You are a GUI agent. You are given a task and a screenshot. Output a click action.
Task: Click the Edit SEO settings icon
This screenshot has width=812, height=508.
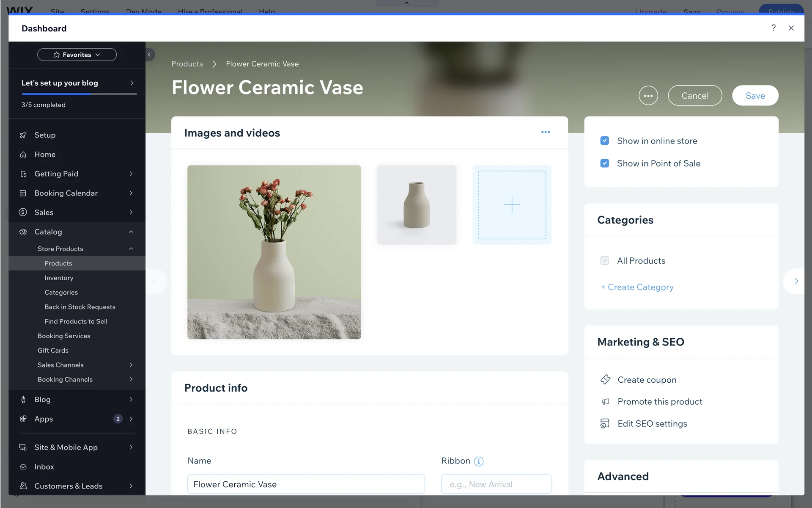605,423
